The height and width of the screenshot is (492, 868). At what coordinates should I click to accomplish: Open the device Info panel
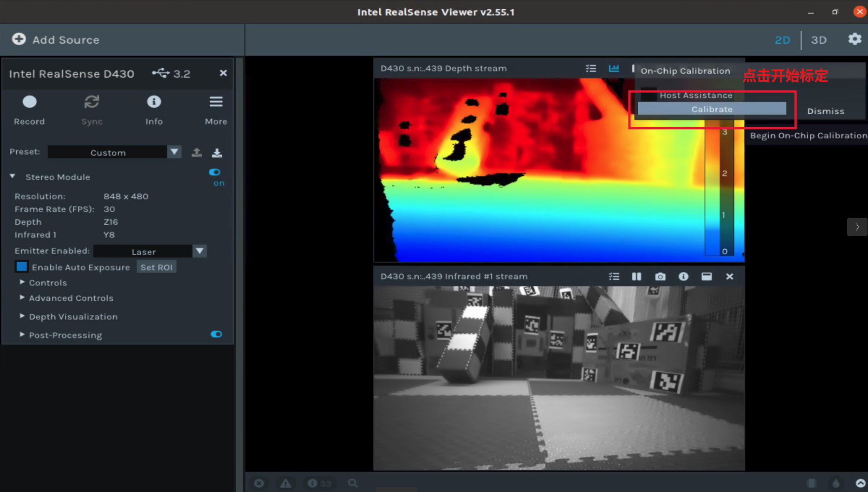[x=154, y=102]
